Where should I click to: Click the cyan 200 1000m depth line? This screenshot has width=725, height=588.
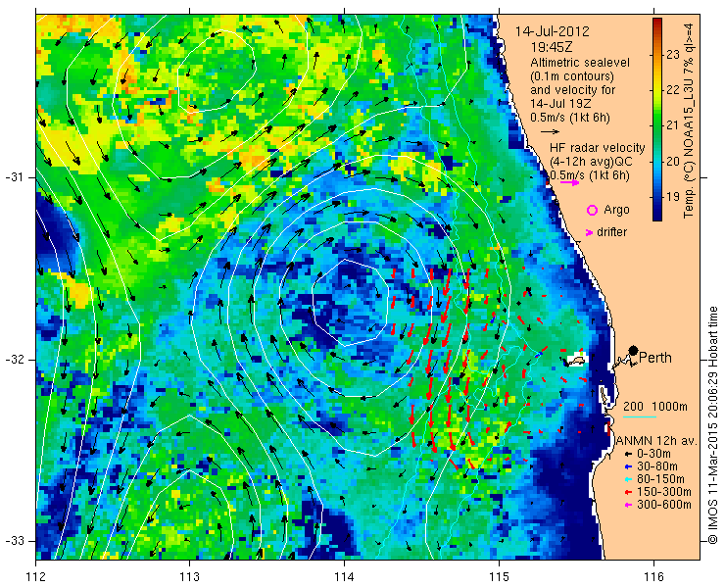[x=640, y=416]
